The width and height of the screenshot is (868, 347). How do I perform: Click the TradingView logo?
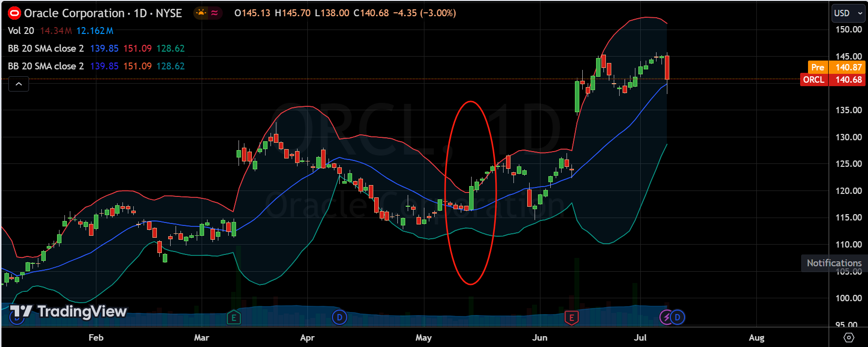tap(69, 312)
